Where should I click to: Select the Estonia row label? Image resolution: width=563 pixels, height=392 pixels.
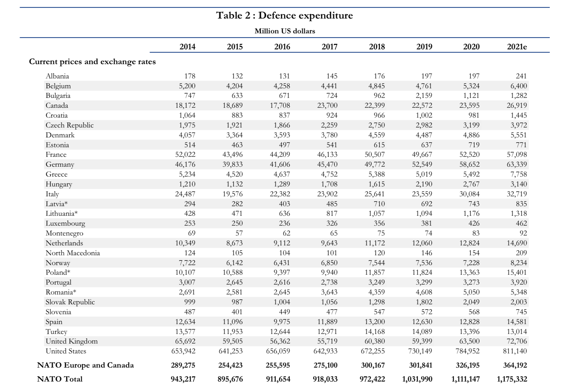point(57,145)
